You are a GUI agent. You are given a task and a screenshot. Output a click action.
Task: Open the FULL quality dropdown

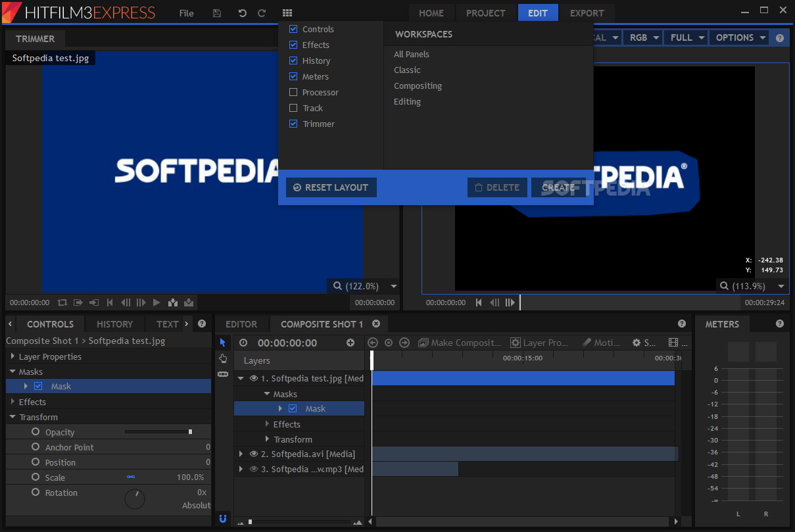686,37
